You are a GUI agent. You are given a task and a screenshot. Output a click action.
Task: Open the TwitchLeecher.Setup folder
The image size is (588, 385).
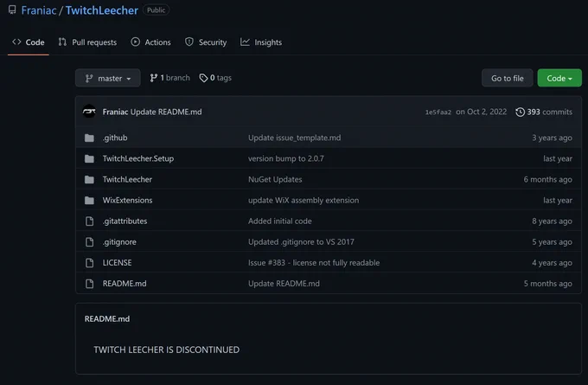[138, 158]
